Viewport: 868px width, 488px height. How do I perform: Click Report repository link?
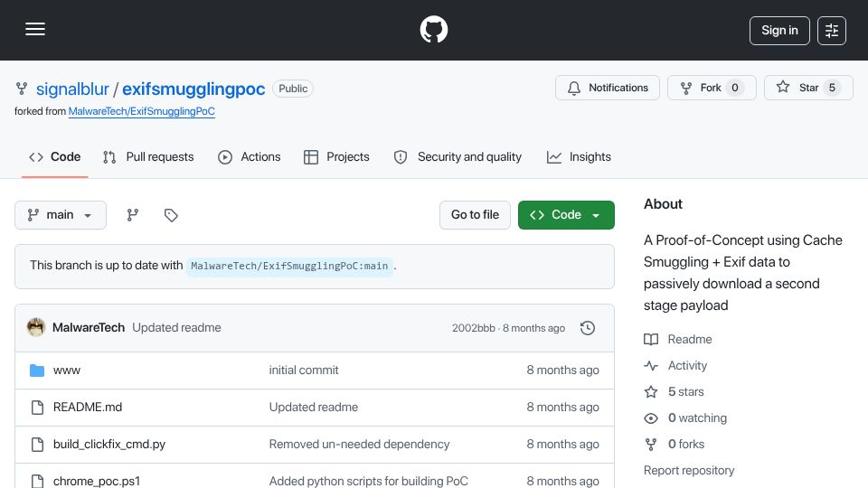point(689,470)
